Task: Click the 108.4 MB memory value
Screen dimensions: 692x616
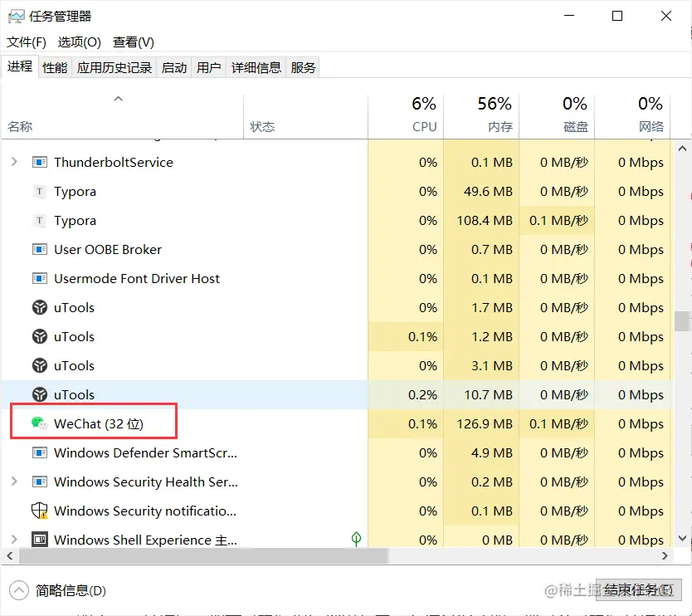Action: [x=484, y=220]
